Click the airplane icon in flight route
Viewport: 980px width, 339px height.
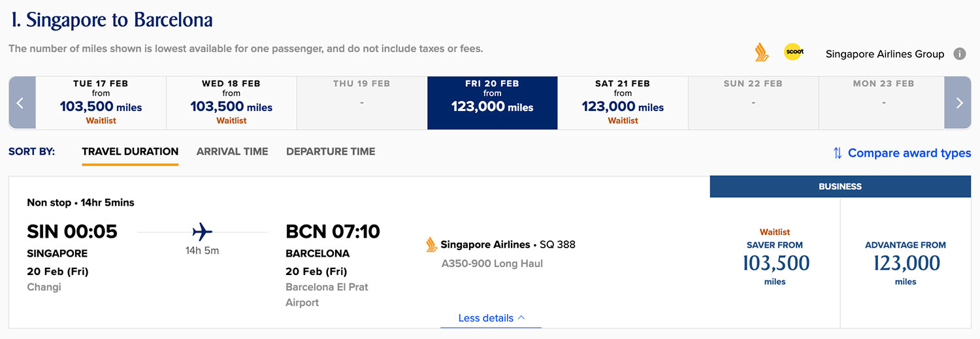[x=203, y=232]
